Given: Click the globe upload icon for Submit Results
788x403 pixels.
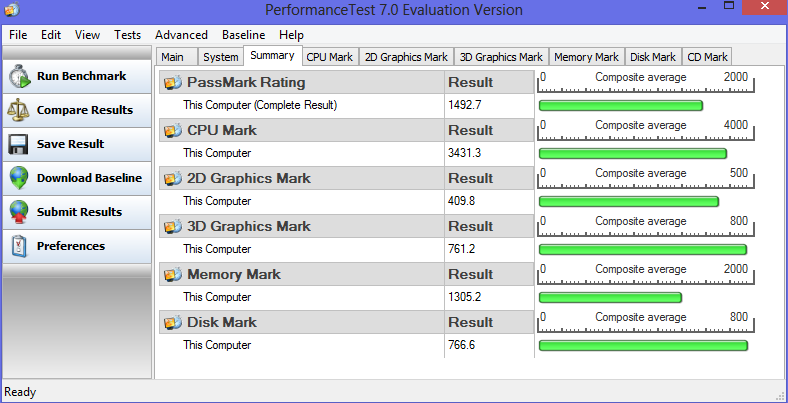Looking at the screenshot, I should coord(19,212).
